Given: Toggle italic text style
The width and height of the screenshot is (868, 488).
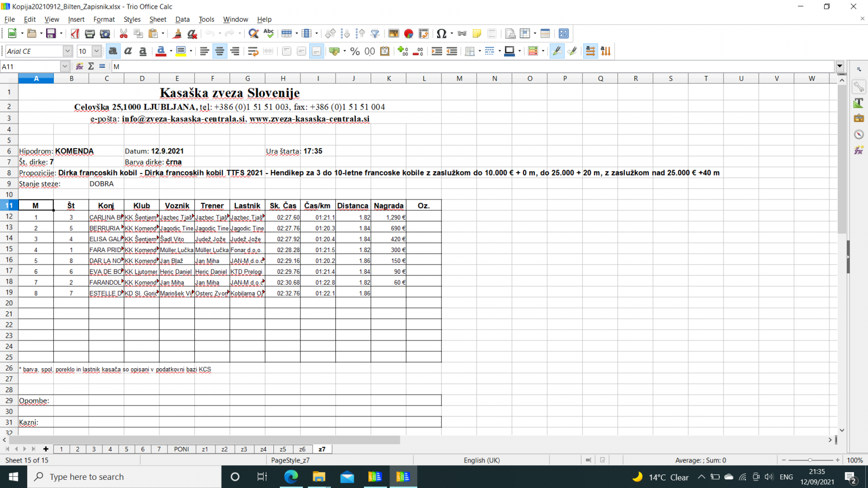Looking at the screenshot, I should point(128,51).
